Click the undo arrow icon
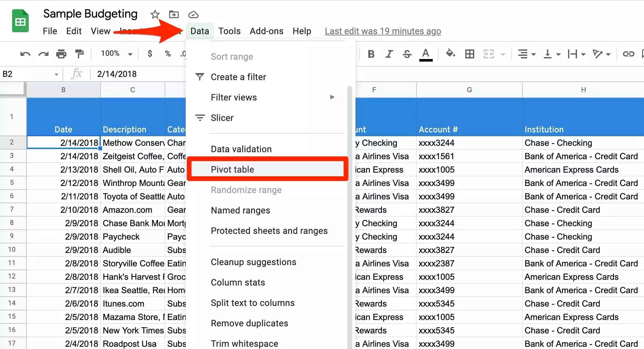Viewport: 644px width, 349px height. coord(25,54)
